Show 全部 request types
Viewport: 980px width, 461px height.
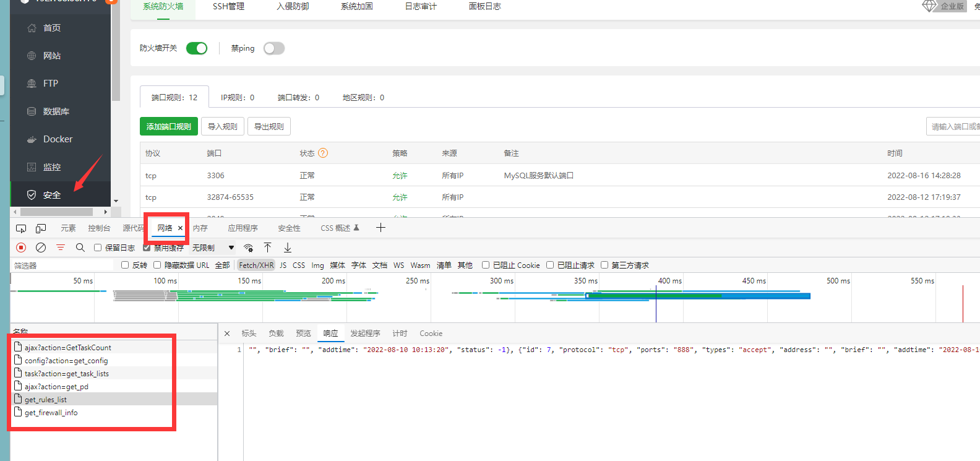[222, 265]
